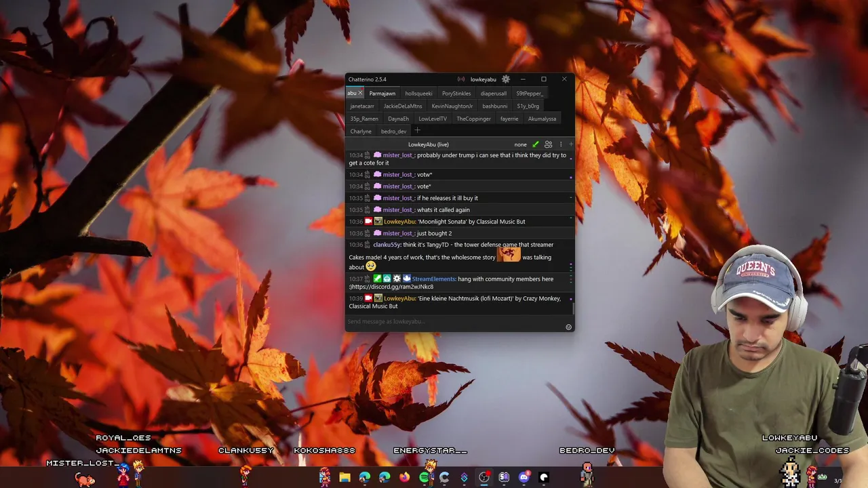Image resolution: width=868 pixels, height=488 pixels.
Task: Open the black-white circle app in taskbar
Action: click(544, 477)
